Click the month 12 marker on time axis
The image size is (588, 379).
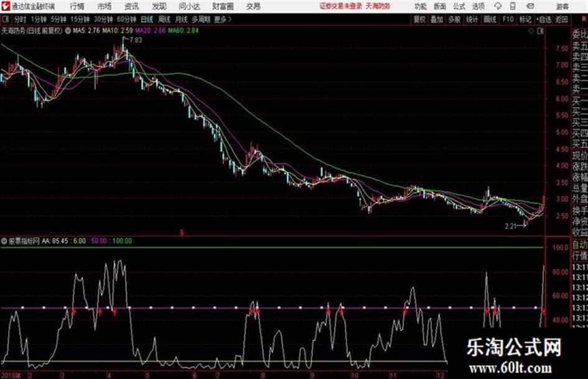pos(441,375)
